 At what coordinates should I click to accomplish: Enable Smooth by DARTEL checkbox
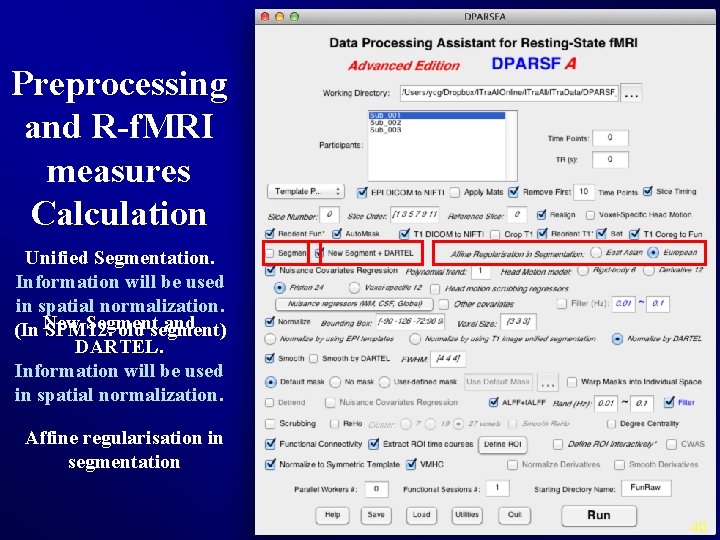point(314,358)
